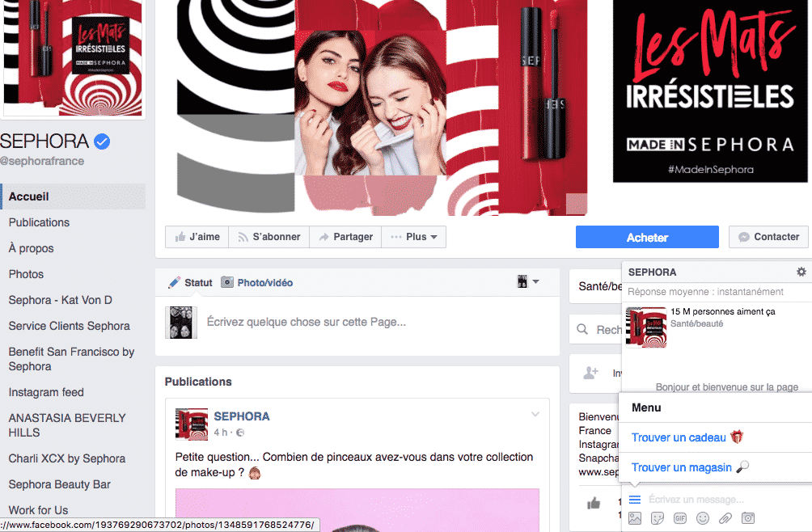
Task: Click the blue Acheter button
Action: coord(647,237)
